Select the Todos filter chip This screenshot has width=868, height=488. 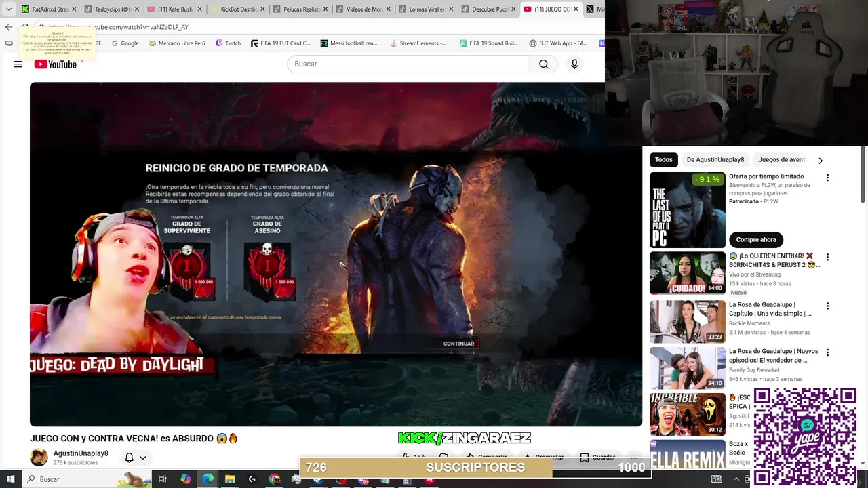pyautogui.click(x=664, y=160)
